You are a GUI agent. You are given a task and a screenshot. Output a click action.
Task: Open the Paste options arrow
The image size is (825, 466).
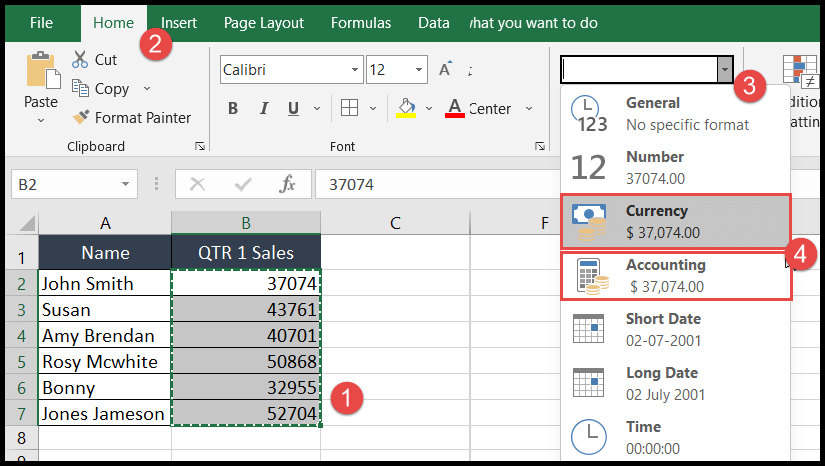tap(41, 120)
